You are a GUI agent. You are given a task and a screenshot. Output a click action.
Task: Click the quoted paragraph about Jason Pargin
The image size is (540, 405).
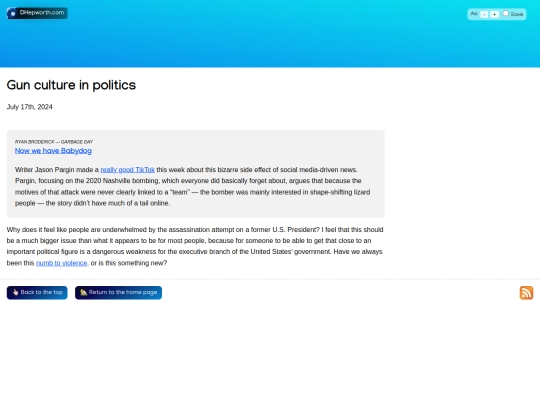coord(193,186)
